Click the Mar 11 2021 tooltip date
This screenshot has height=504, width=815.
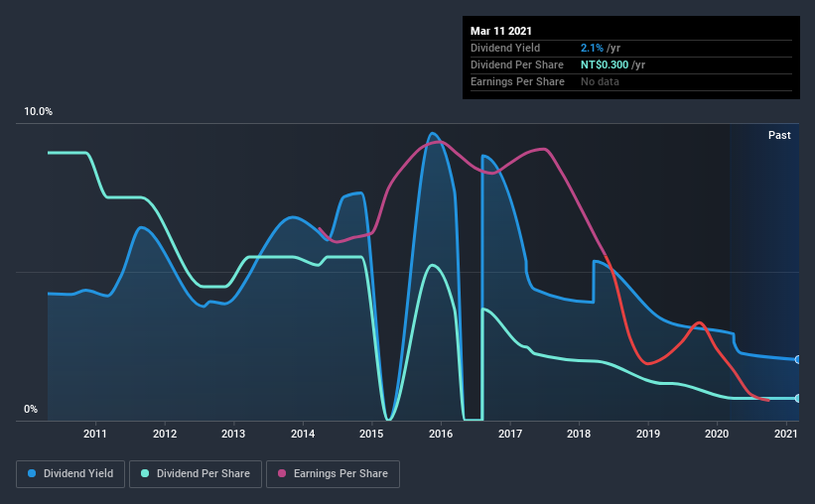coord(501,31)
